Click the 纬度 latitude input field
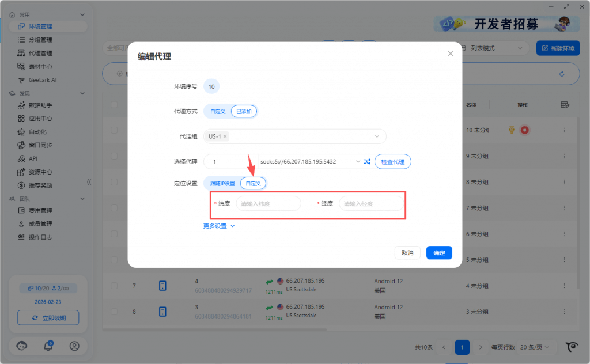 [268, 203]
